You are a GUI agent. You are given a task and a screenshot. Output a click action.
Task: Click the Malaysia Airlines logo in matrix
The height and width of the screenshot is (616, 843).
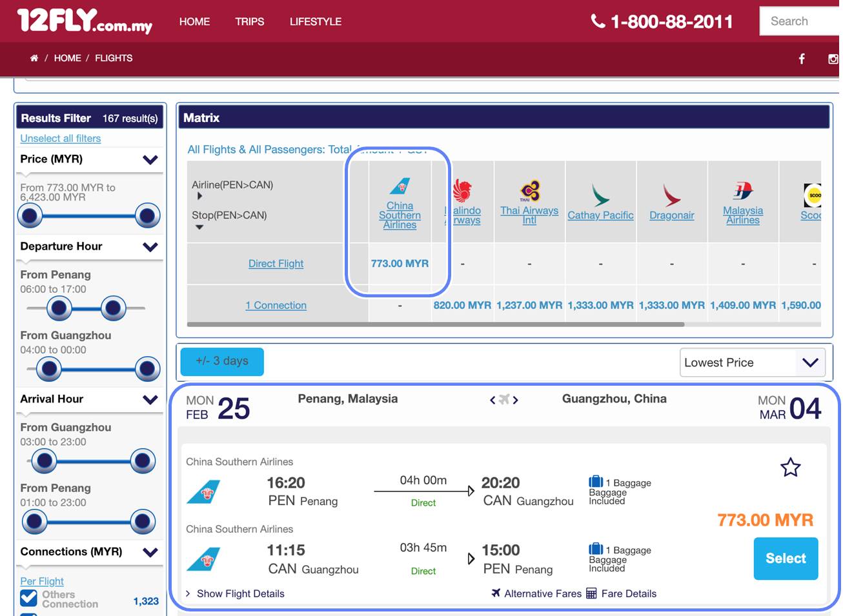(x=743, y=191)
